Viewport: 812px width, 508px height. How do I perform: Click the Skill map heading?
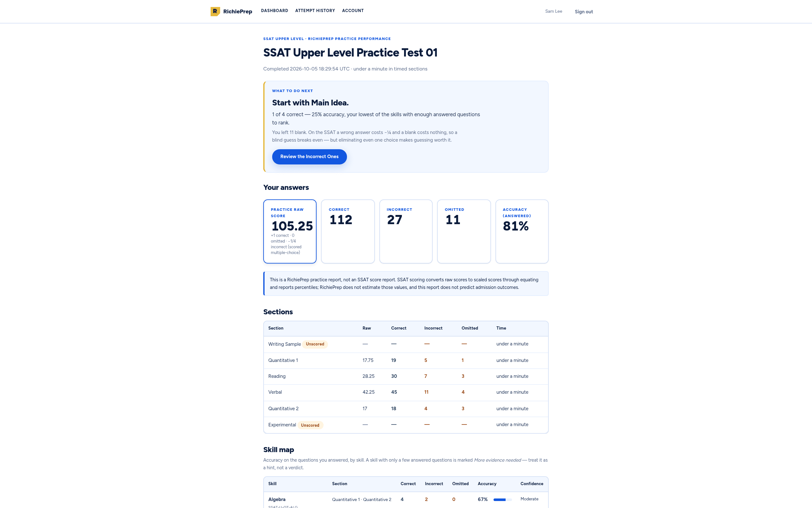[278, 450]
